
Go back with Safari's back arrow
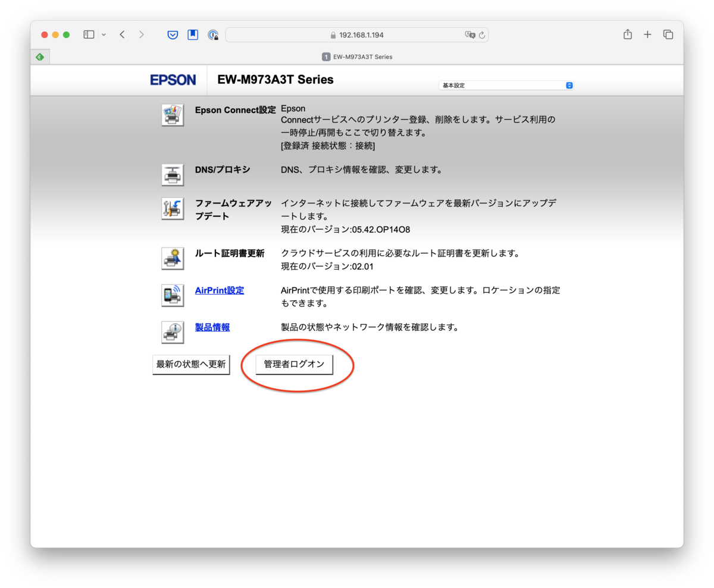pos(122,35)
